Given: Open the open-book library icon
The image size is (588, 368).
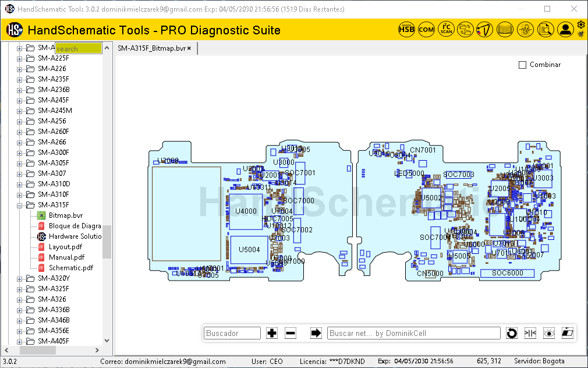Looking at the screenshot, I should click(x=505, y=29).
